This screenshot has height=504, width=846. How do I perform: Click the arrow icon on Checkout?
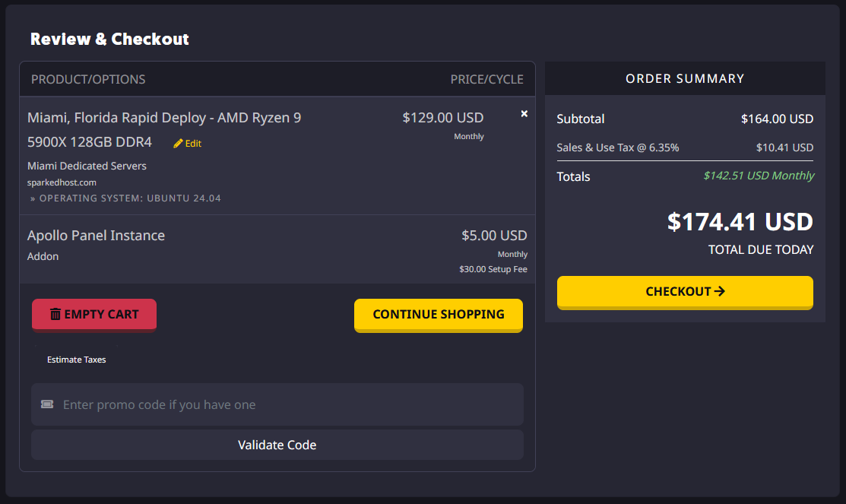coord(720,291)
